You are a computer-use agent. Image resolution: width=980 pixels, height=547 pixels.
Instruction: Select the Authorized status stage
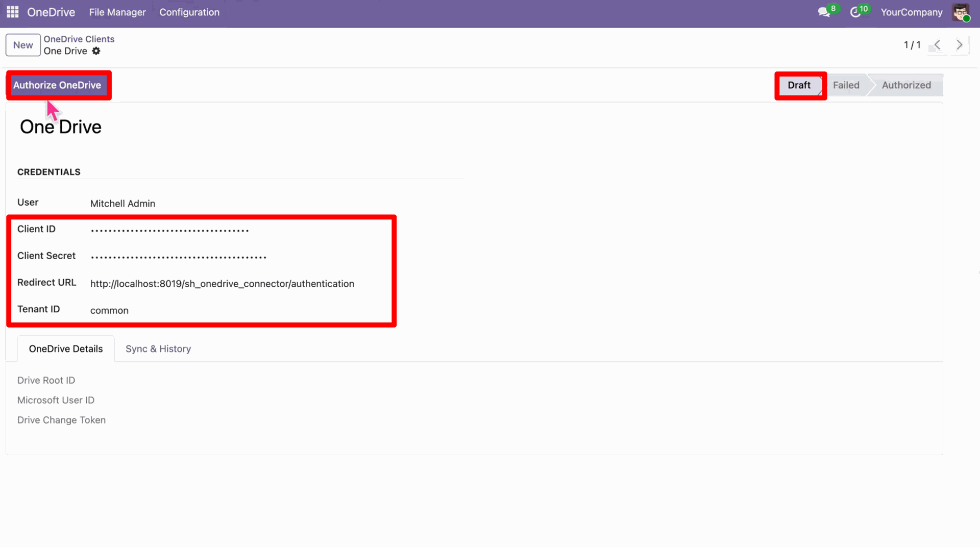coord(906,85)
